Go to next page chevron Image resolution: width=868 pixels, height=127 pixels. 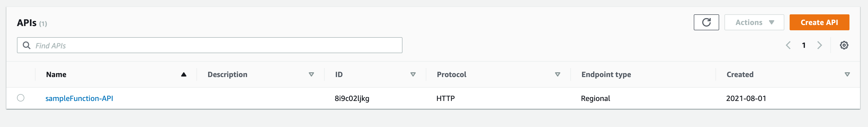[820, 45]
